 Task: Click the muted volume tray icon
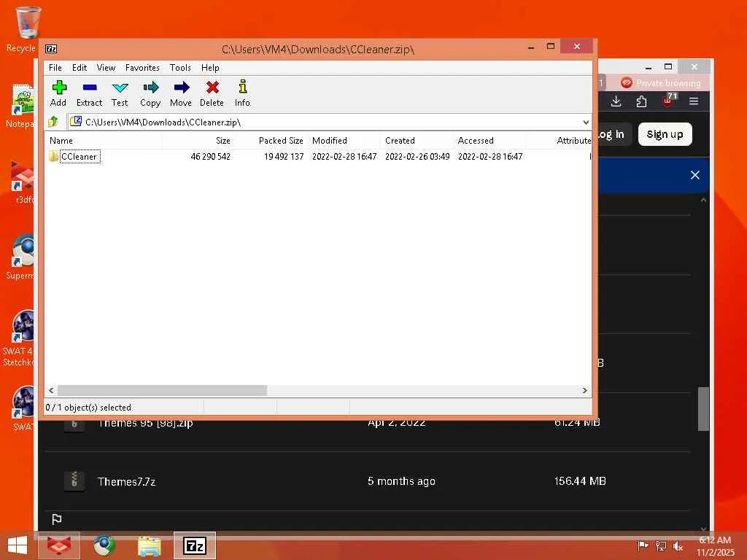pyautogui.click(x=678, y=546)
